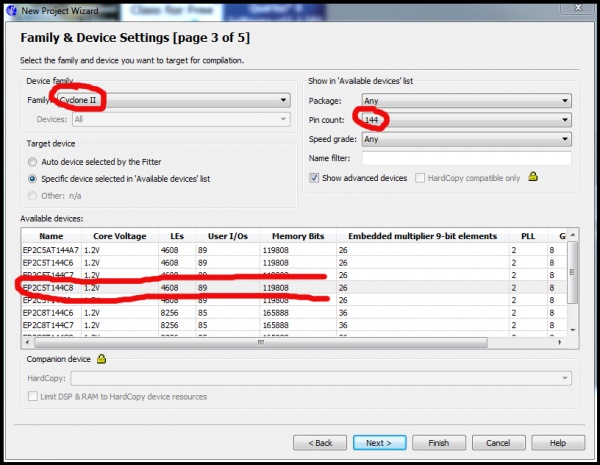600x465 pixels.
Task: Select device EP2C5T144C8 in the list
Action: pyautogui.click(x=294, y=288)
